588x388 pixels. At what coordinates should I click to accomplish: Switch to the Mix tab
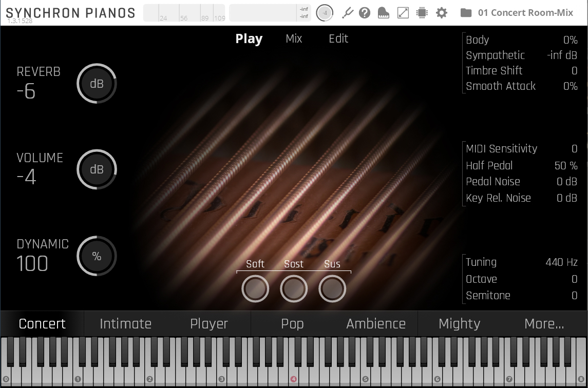294,39
